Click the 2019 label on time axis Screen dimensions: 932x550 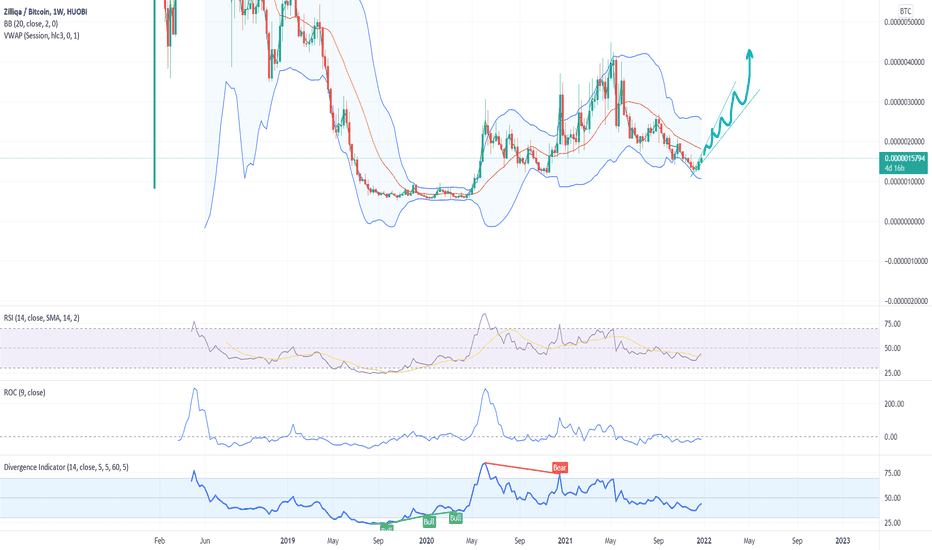coord(288,541)
